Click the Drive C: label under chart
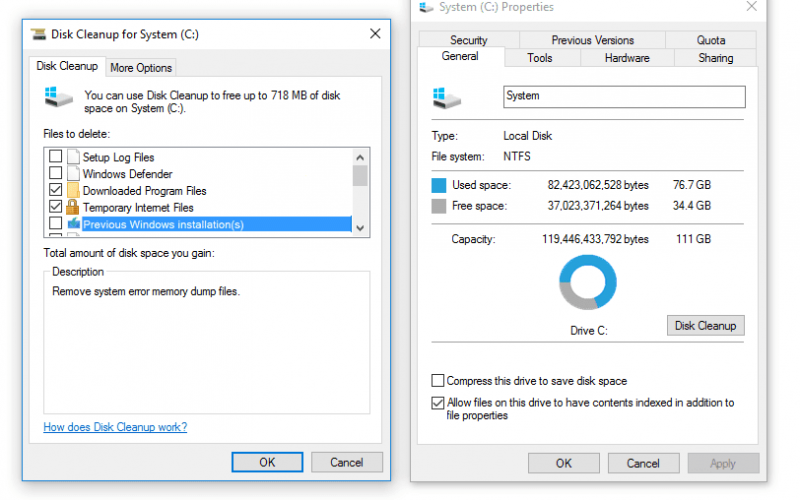Image resolution: width=800 pixels, height=500 pixels. pos(589,331)
